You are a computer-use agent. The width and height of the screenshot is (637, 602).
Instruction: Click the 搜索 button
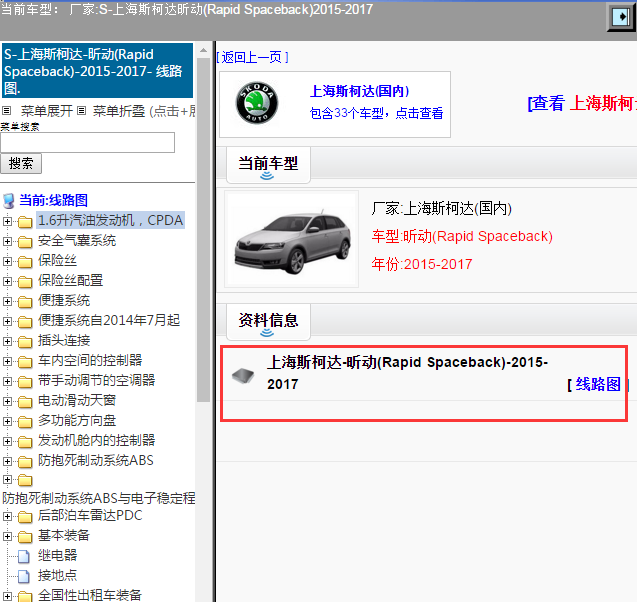[x=21, y=163]
